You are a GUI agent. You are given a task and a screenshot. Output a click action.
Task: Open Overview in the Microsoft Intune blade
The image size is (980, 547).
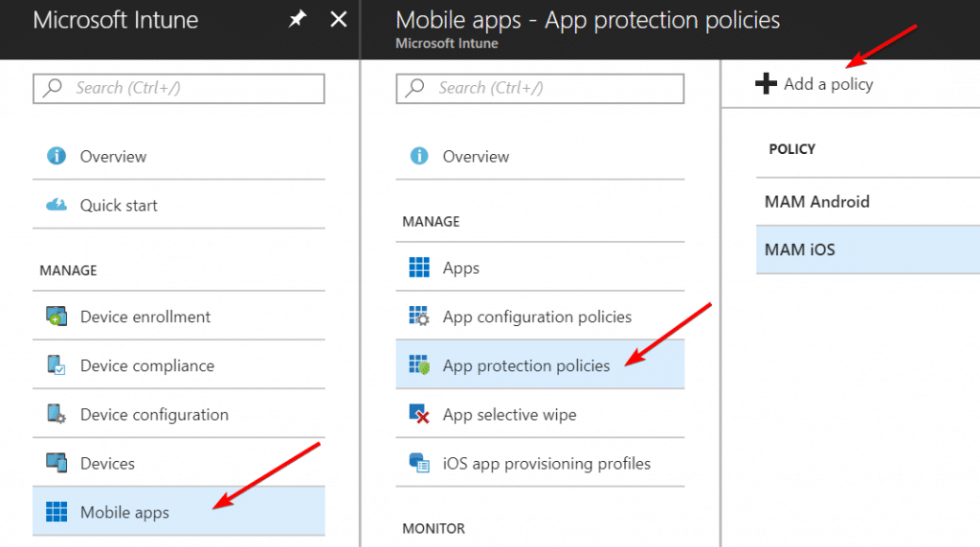point(113,157)
